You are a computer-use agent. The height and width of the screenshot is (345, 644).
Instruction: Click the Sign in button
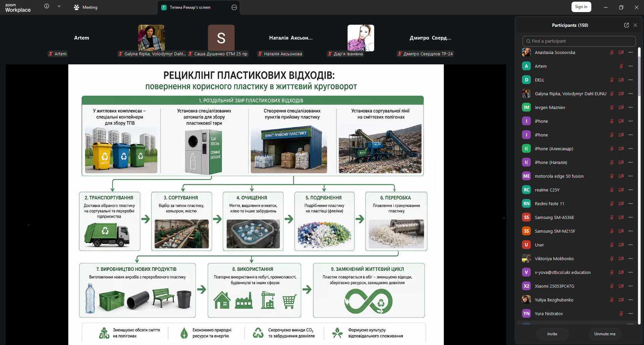(x=581, y=7)
